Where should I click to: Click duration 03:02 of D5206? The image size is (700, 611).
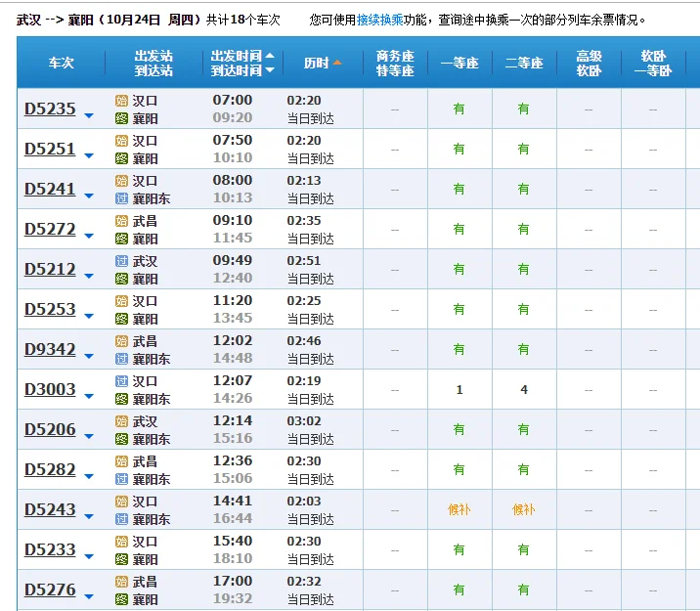(304, 421)
